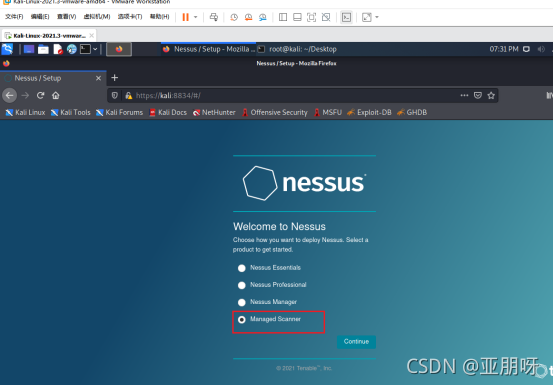This screenshot has width=554, height=385.
Task: Select the Nessus Manager radio option
Action: point(242,302)
